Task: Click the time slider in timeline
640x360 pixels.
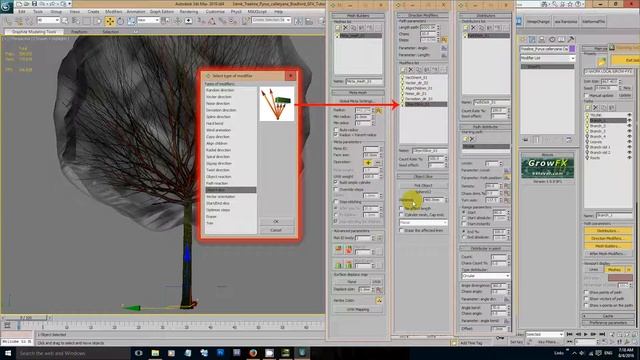Action: click(x=25, y=317)
